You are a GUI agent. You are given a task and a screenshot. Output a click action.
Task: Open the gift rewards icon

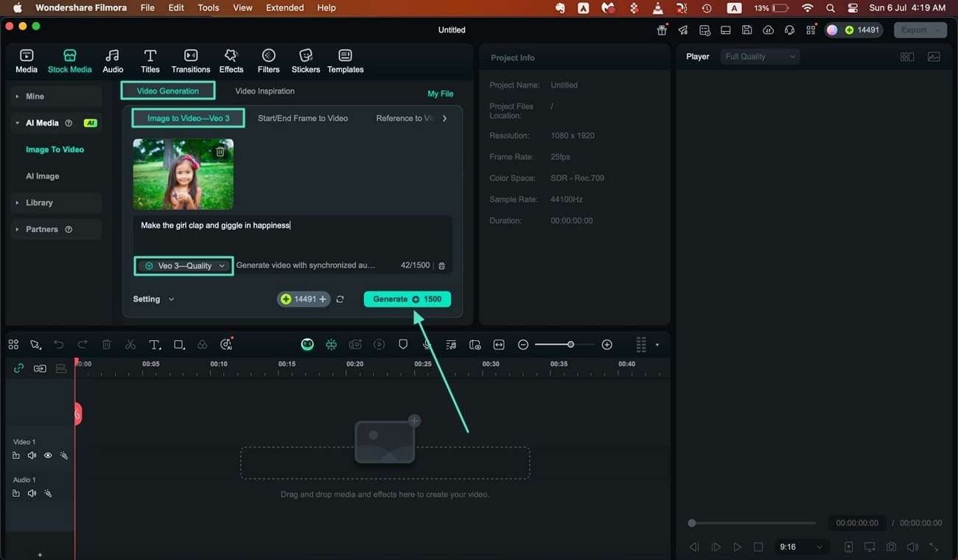click(662, 29)
